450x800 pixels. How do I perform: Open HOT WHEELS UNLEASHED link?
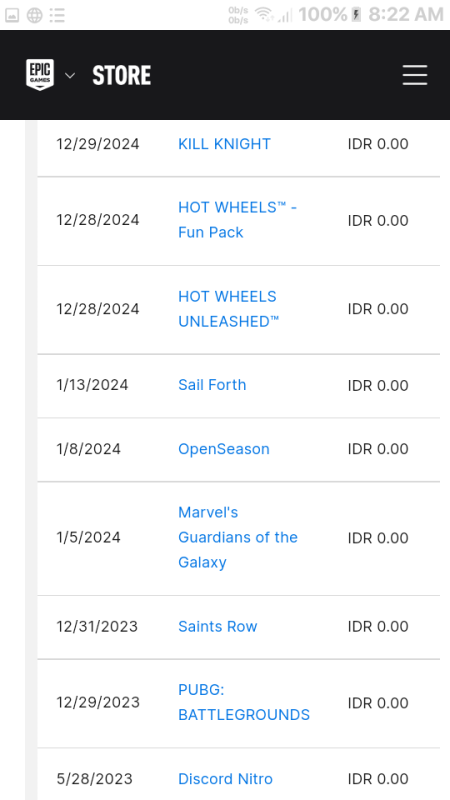point(229,309)
